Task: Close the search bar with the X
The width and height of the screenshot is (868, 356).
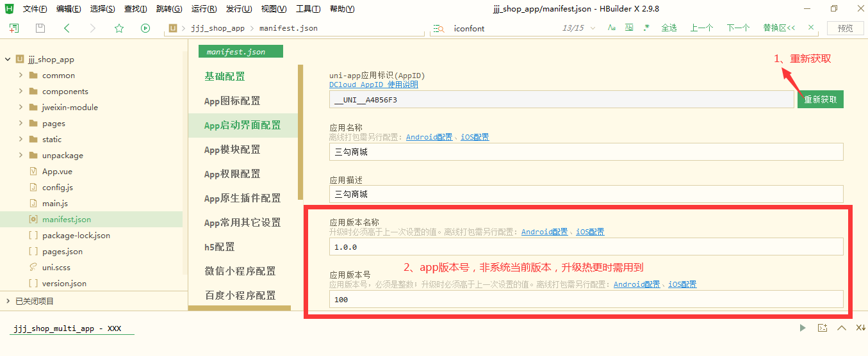Action: pos(811,28)
